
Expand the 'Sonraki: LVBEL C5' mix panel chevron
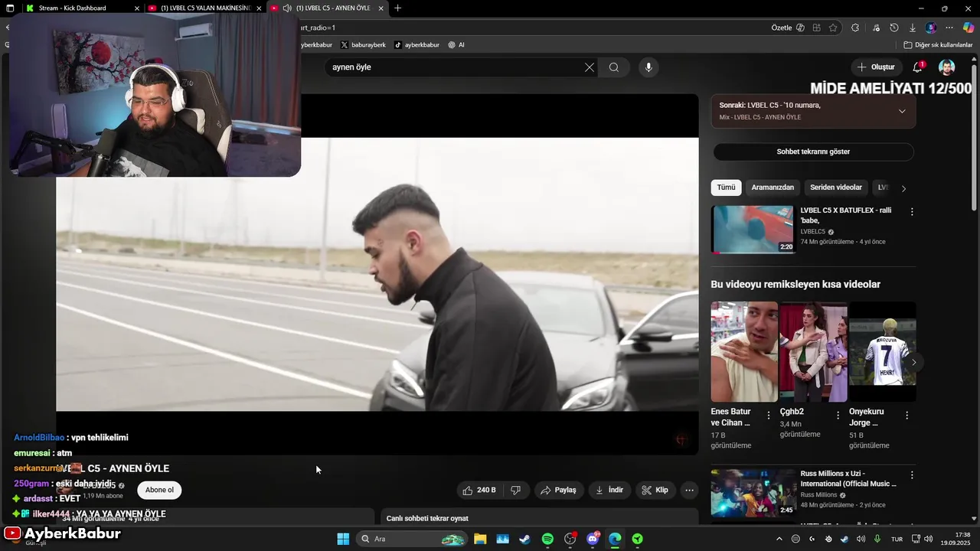[902, 111]
